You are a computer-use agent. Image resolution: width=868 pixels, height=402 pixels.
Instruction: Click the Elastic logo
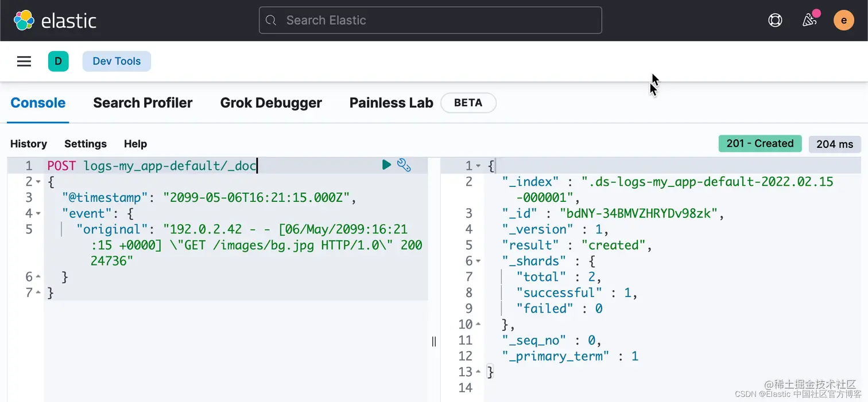[x=55, y=21]
